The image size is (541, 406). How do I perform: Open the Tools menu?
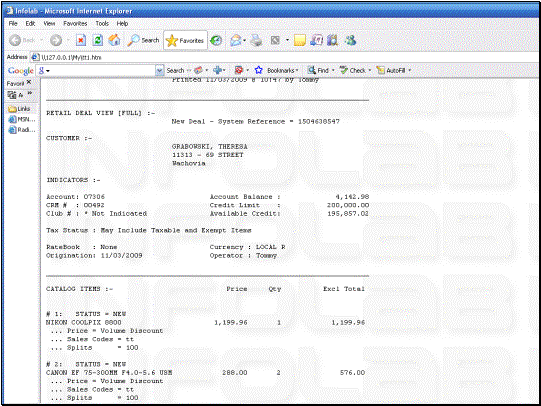102,23
